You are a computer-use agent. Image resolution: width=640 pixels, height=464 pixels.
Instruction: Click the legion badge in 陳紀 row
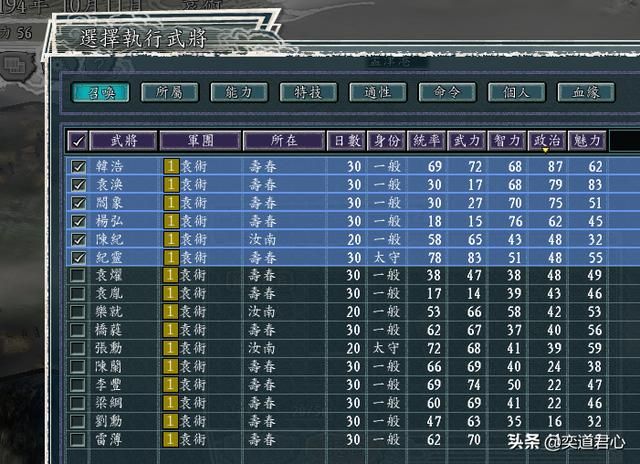coord(171,239)
